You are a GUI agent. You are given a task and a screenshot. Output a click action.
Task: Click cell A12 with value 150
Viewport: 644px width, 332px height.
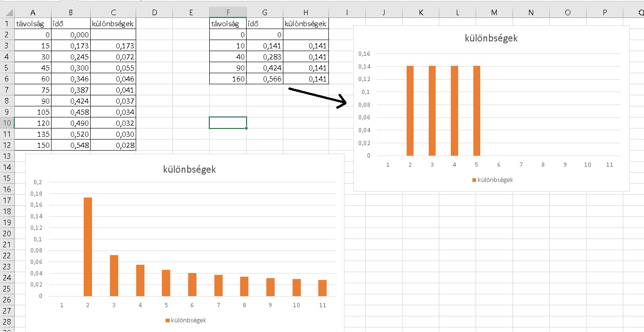(33, 146)
